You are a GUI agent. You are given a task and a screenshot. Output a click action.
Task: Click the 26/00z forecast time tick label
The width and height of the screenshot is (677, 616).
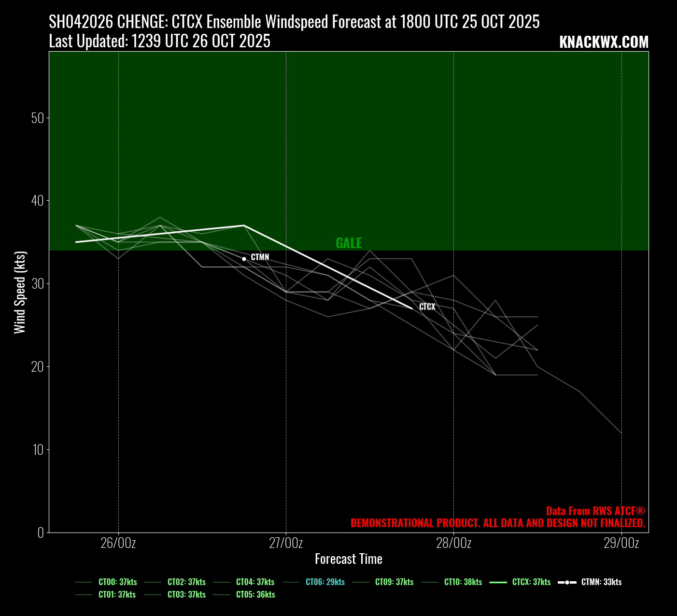[118, 543]
